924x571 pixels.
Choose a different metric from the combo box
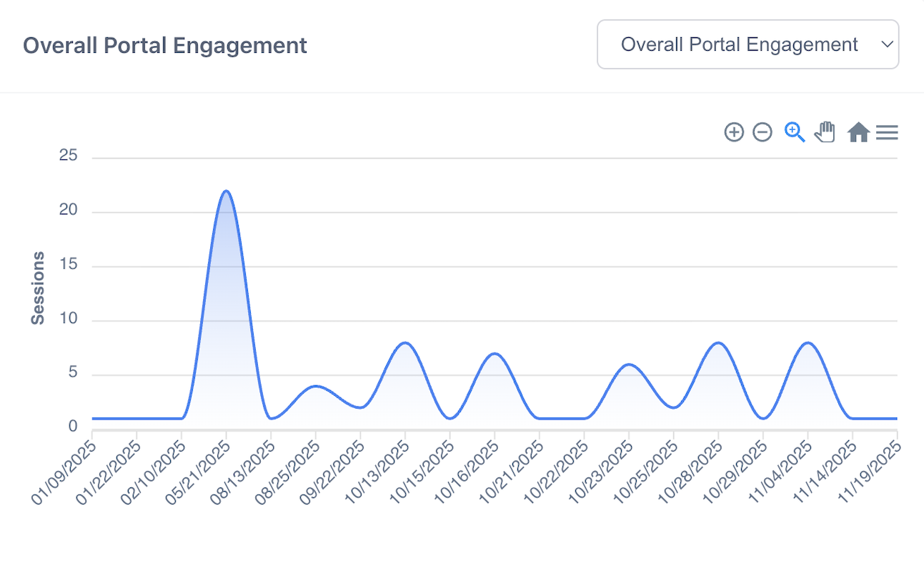point(747,44)
